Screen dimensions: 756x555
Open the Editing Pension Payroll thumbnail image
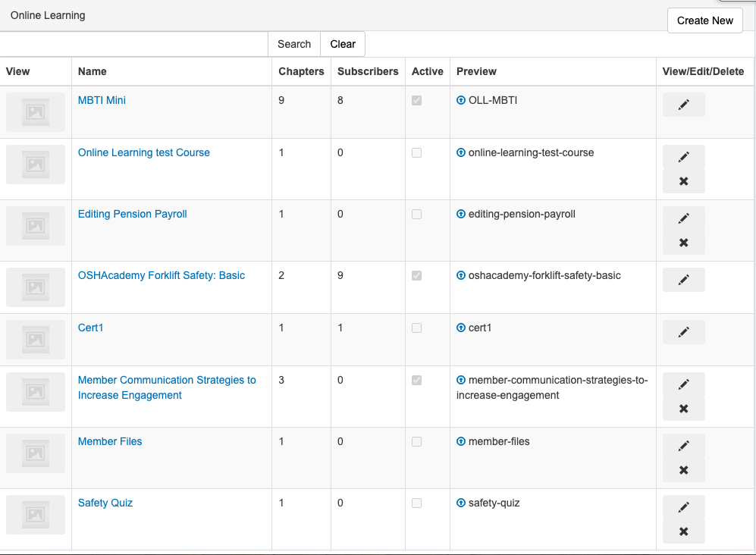click(36, 226)
